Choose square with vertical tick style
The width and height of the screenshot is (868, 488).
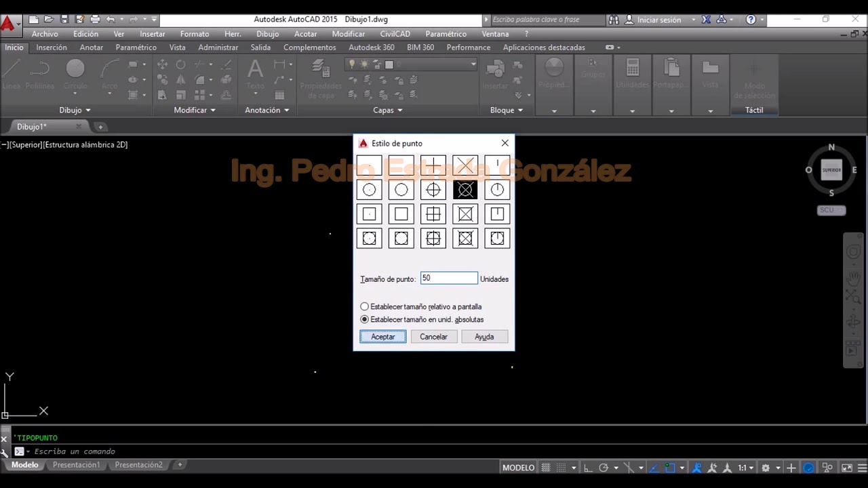point(497,214)
